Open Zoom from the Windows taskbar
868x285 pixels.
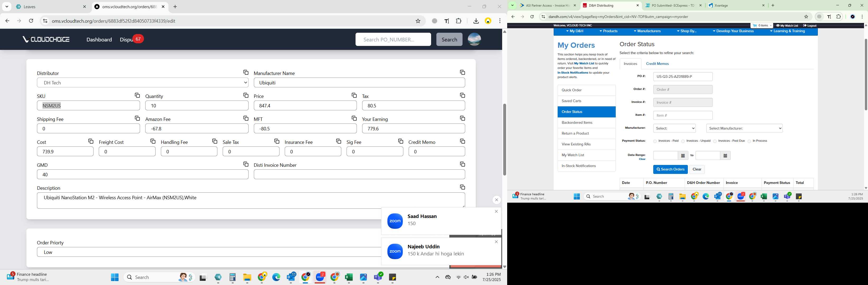[x=320, y=277]
